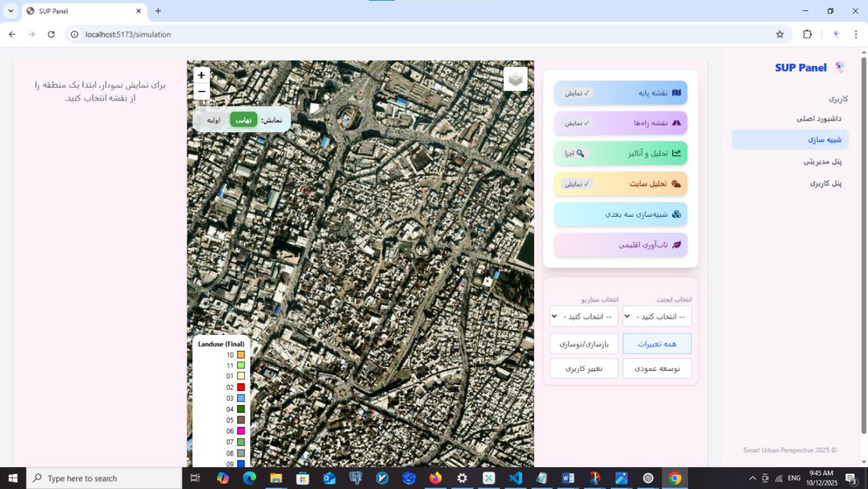Viewport: 868px width, 489px height.
Task: Click کاربری heading in the sidebar
Action: point(838,99)
